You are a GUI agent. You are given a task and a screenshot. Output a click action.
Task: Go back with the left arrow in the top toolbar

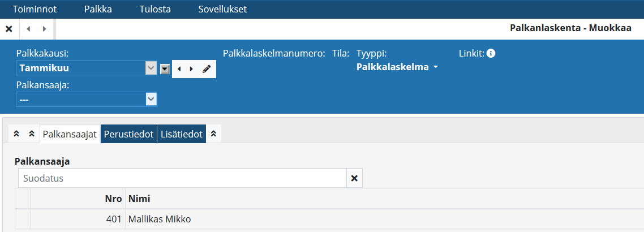click(x=28, y=29)
